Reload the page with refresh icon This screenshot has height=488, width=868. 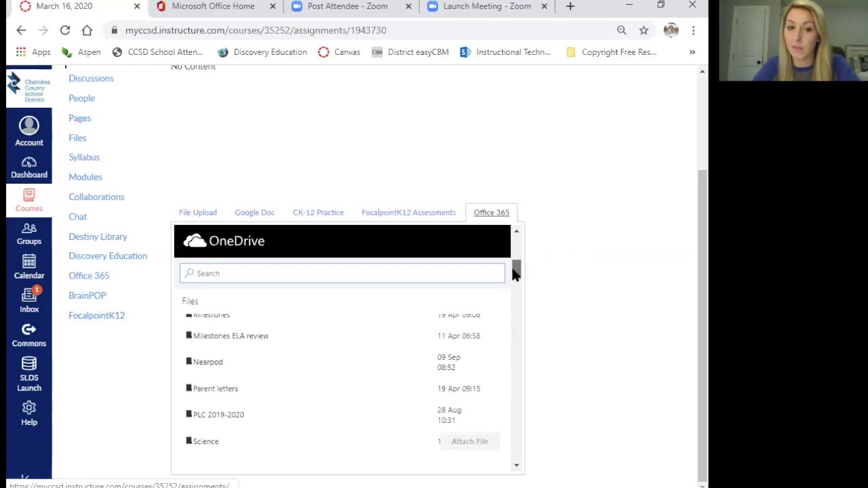[65, 30]
